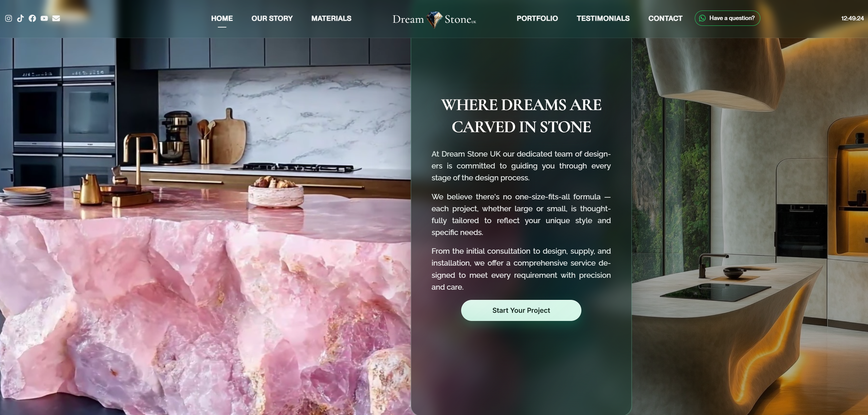This screenshot has height=415, width=868.
Task: Select MATERIALS in the navigation
Action: pos(331,18)
